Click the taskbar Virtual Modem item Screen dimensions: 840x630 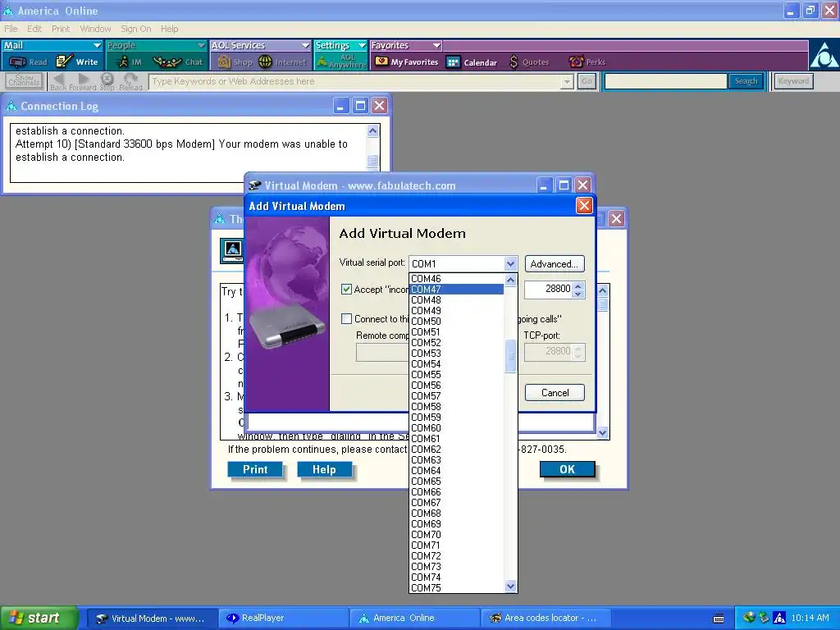point(153,619)
